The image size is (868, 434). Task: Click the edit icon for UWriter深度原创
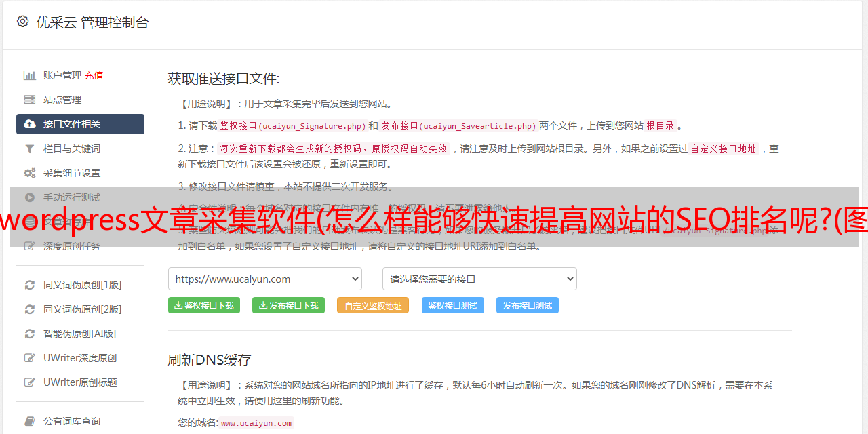30,358
